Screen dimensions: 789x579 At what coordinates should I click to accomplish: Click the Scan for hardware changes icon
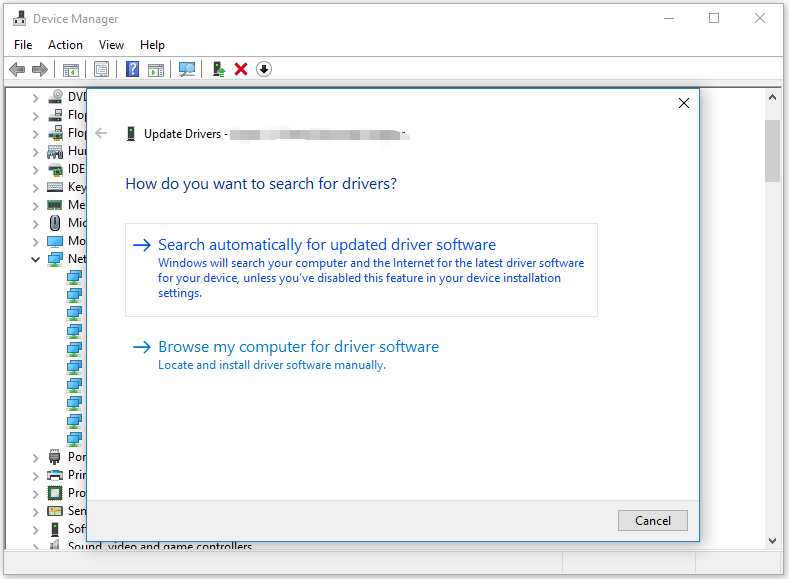click(186, 69)
